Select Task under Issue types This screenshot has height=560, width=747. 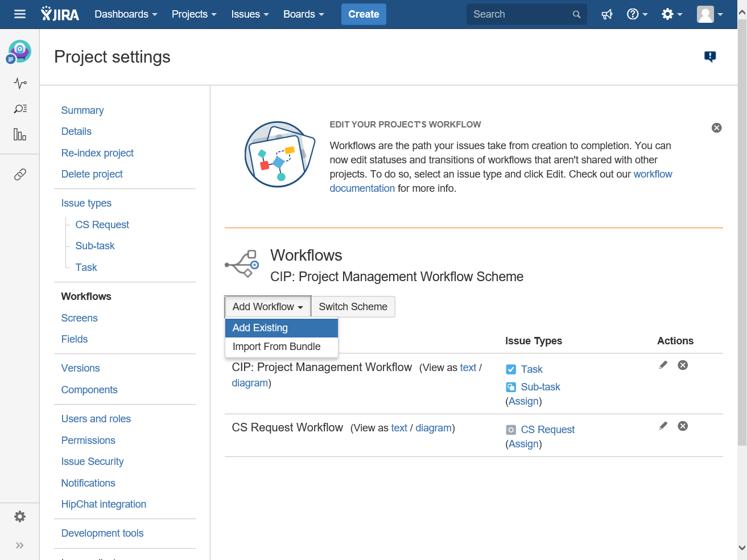coord(86,267)
